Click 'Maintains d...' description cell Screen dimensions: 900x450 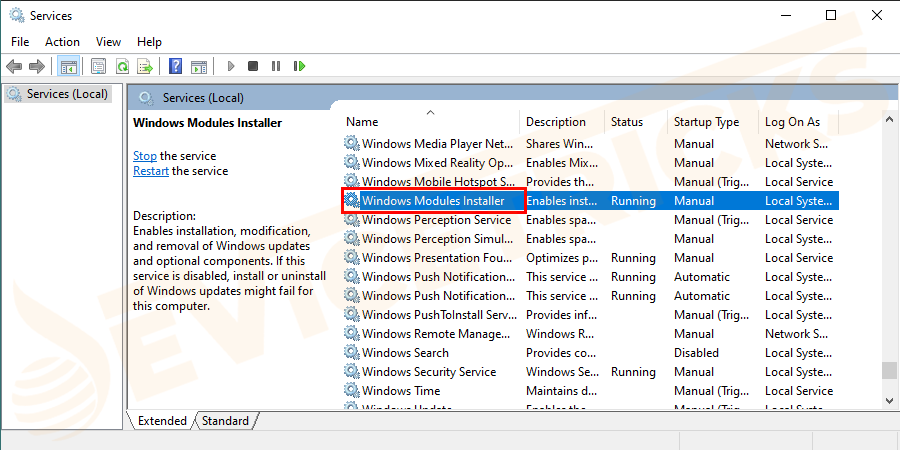[x=563, y=390]
